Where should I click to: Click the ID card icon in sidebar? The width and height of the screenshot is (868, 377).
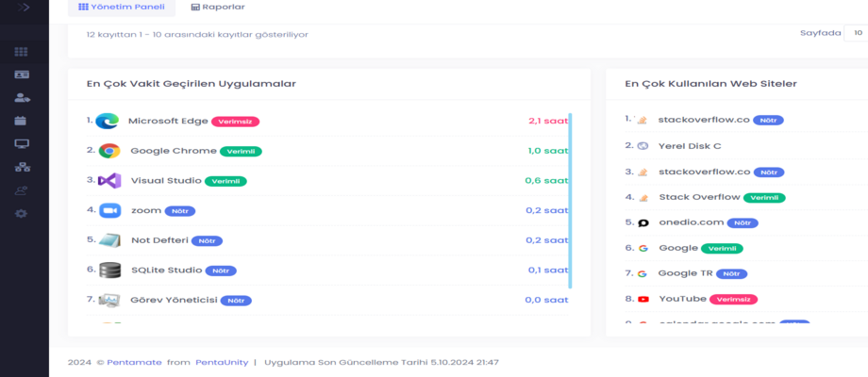21,74
